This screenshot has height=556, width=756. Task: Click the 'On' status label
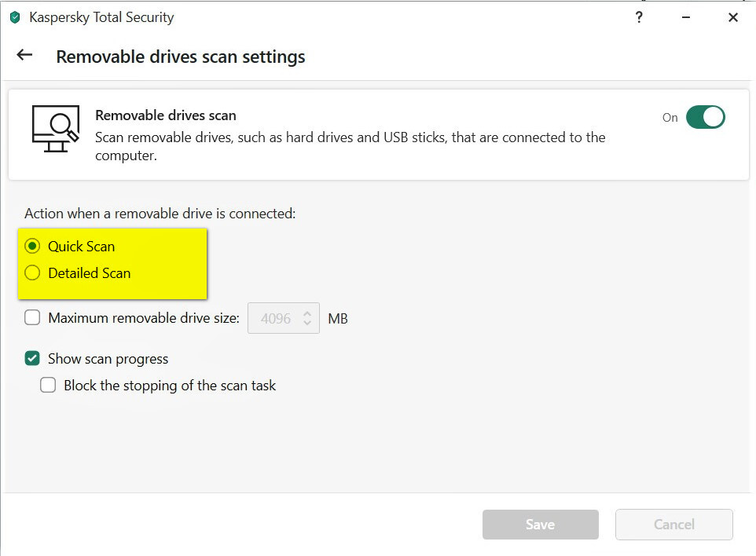670,118
